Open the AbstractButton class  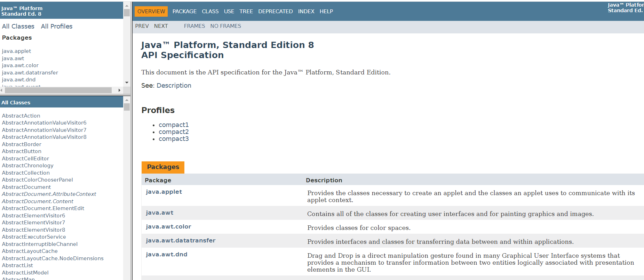tap(22, 151)
